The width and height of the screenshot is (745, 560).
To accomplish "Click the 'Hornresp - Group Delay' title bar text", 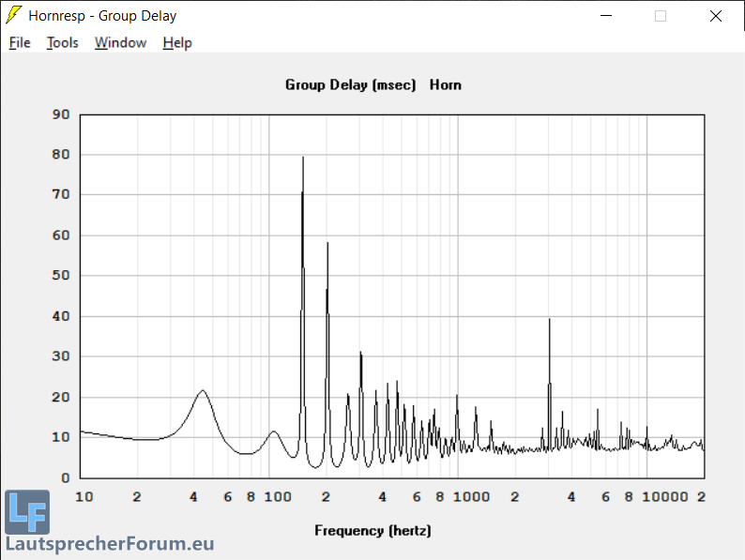I will [x=102, y=15].
